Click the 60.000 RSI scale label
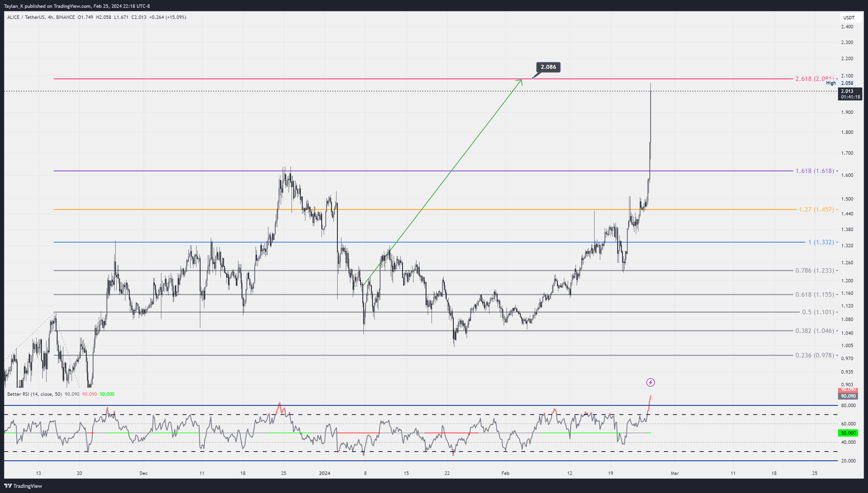This screenshot has width=868, height=493. (x=848, y=424)
